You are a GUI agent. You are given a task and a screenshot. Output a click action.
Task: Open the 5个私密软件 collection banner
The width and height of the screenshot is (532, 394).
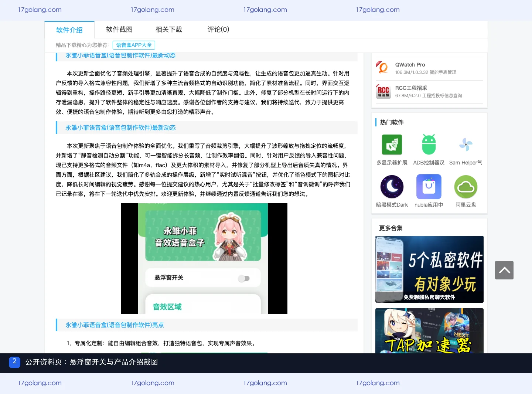click(429, 269)
